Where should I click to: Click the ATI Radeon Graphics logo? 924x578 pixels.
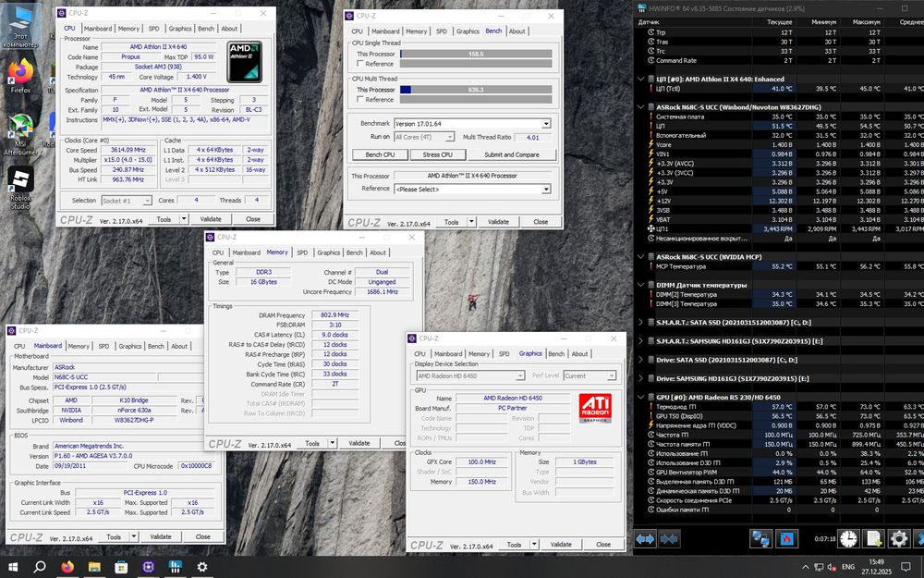click(x=594, y=408)
